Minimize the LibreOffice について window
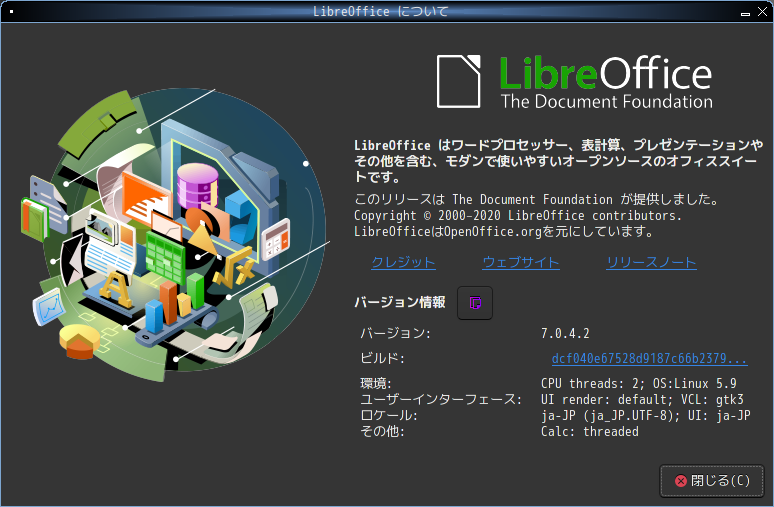The height and width of the screenshot is (507, 774). click(745, 12)
